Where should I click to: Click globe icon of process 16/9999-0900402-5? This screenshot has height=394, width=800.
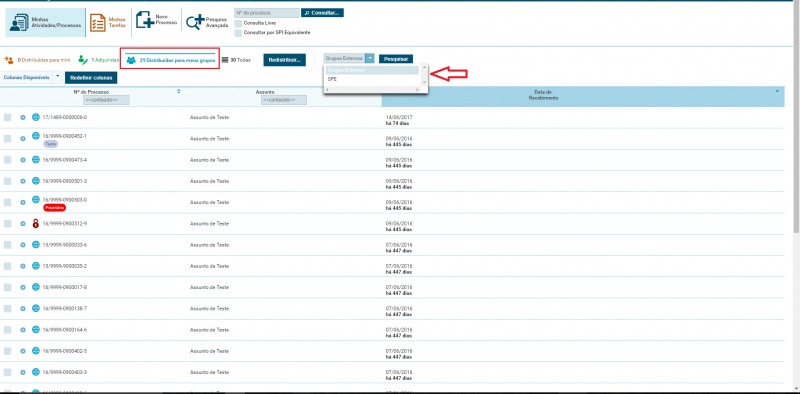pos(36,351)
